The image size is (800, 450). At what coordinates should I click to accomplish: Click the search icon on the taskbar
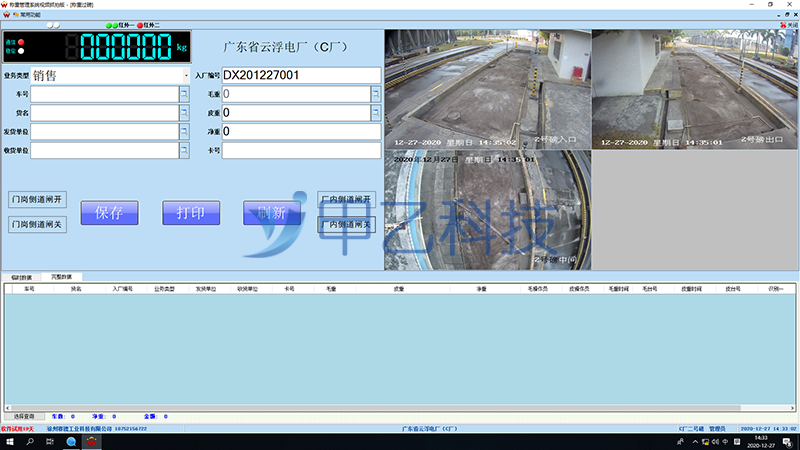31,441
